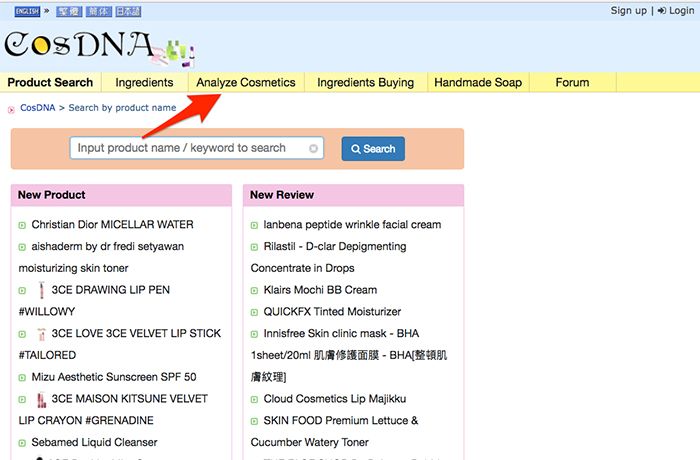Open Christian Dior MICELLAR WATER product
This screenshot has height=460, width=700.
click(x=112, y=224)
